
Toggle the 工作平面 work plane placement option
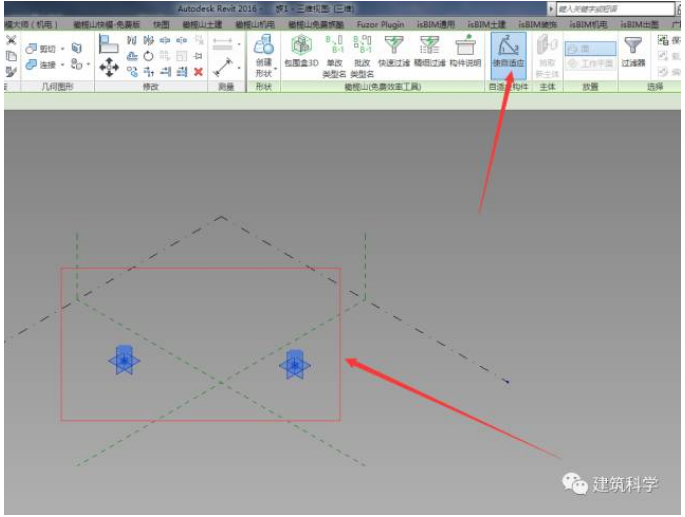[x=590, y=64]
